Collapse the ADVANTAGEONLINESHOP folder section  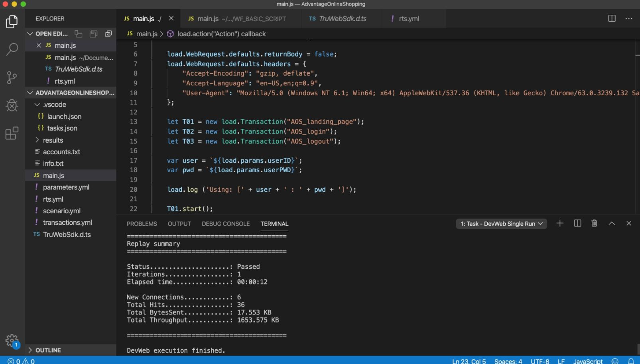tap(30, 93)
